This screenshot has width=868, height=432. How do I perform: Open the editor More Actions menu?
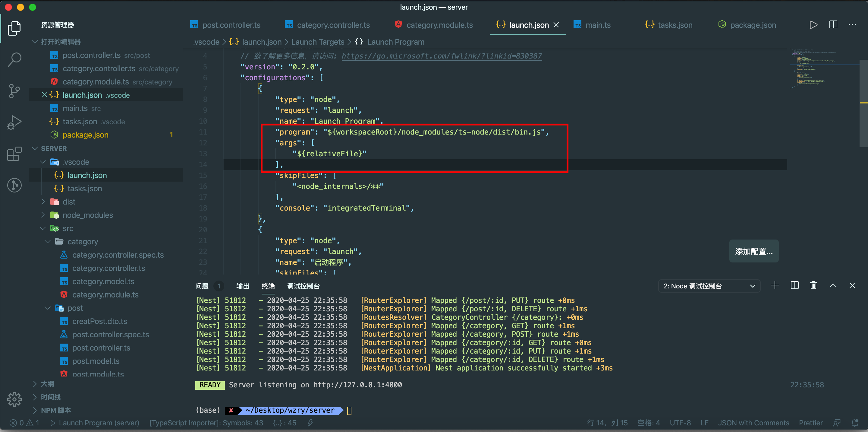click(852, 25)
